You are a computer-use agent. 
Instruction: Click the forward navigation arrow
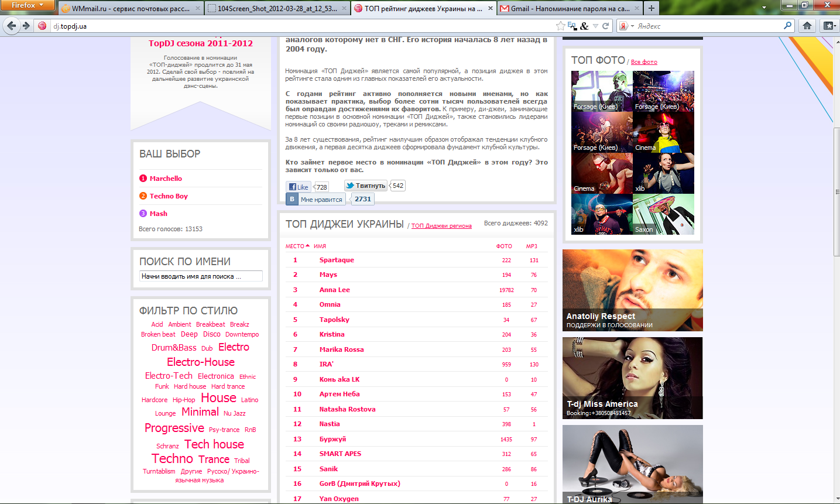tap(26, 26)
